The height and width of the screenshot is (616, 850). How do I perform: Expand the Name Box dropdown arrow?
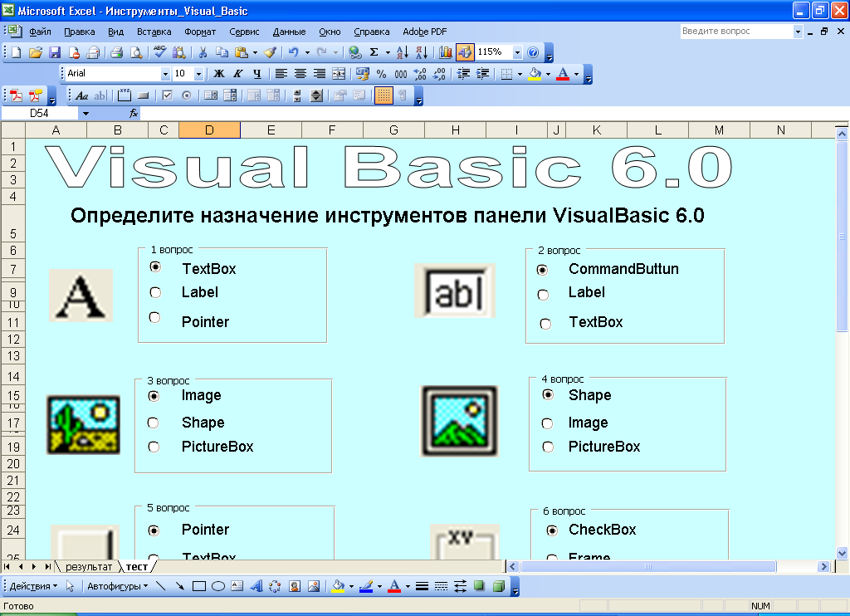[x=85, y=114]
